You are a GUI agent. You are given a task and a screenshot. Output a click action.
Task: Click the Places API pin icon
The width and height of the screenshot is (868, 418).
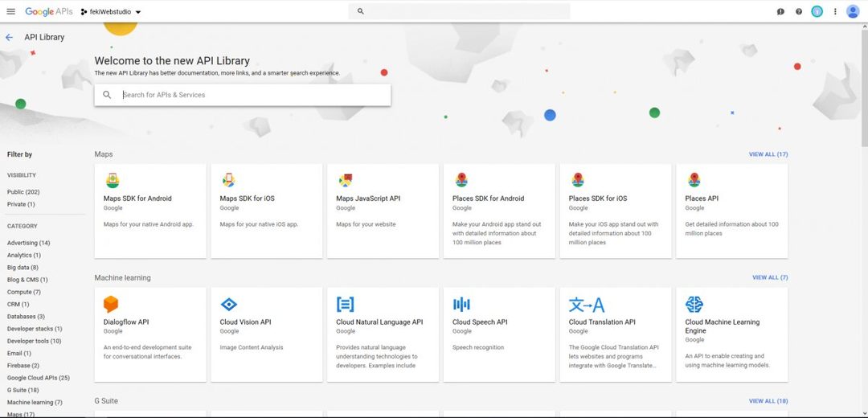click(694, 181)
